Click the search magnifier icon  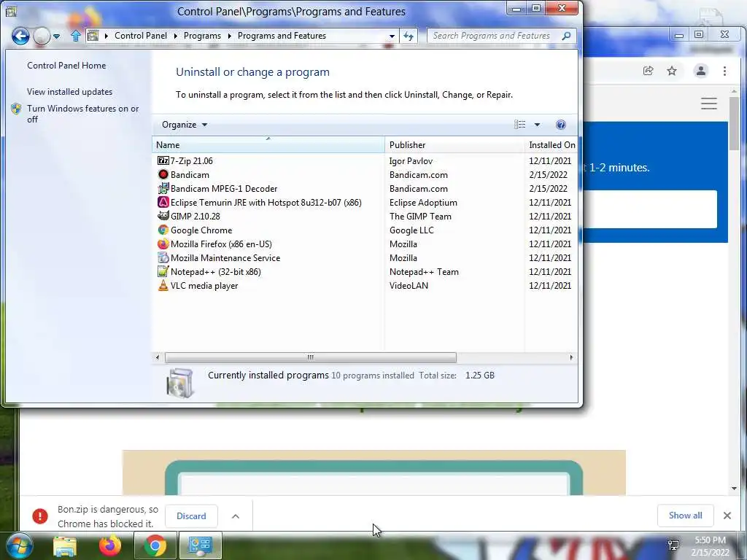pyautogui.click(x=566, y=36)
